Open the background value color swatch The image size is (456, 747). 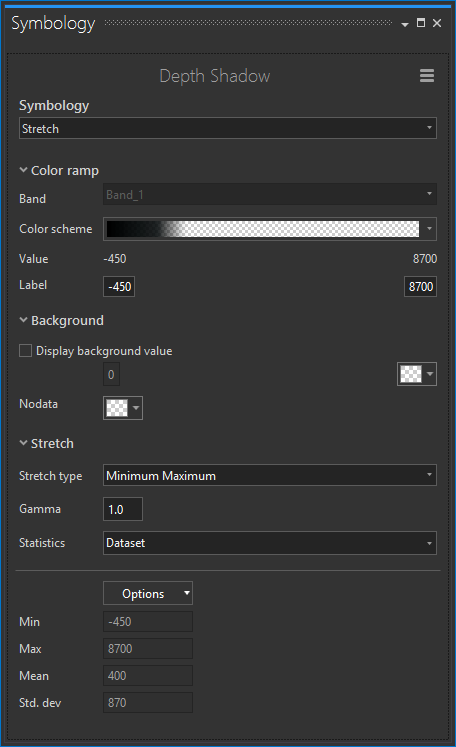(417, 374)
